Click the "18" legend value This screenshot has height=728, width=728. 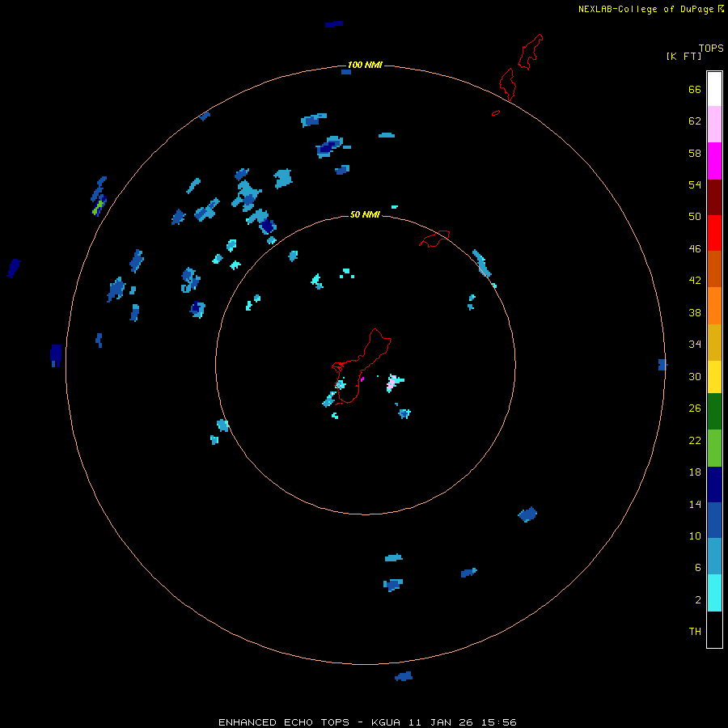tap(695, 472)
